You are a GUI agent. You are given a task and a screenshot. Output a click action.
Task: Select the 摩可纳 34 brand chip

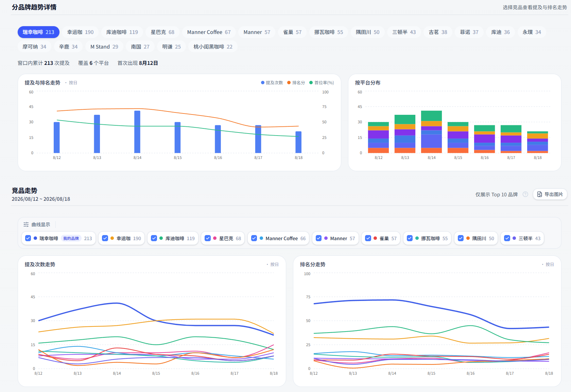point(34,47)
